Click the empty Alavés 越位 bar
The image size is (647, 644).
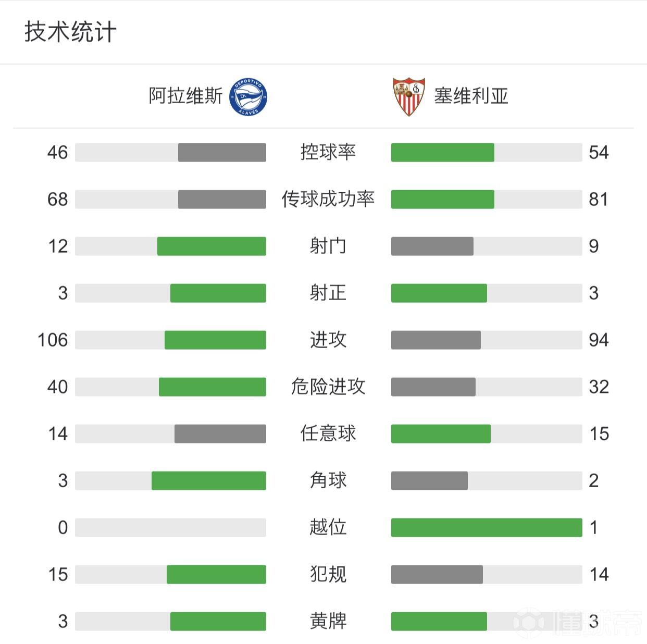click(170, 527)
